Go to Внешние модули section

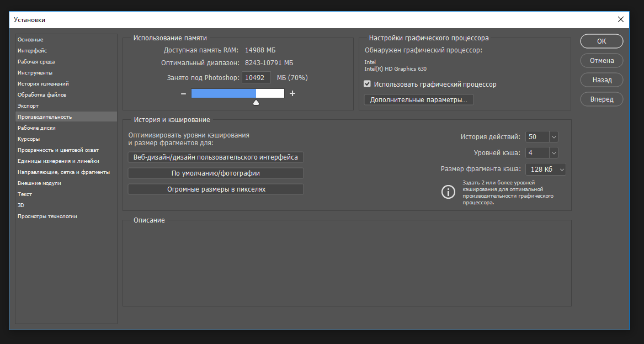(66, 183)
